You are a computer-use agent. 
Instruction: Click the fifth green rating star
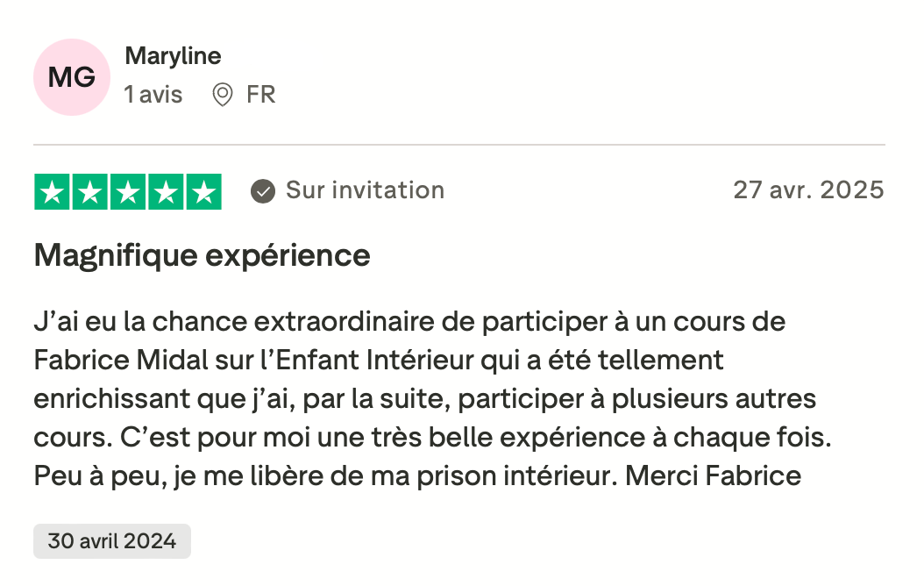[x=203, y=192]
